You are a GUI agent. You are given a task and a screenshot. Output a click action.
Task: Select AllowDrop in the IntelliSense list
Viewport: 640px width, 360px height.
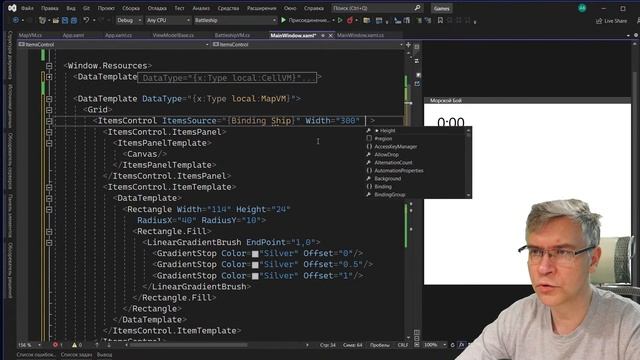[416, 155]
